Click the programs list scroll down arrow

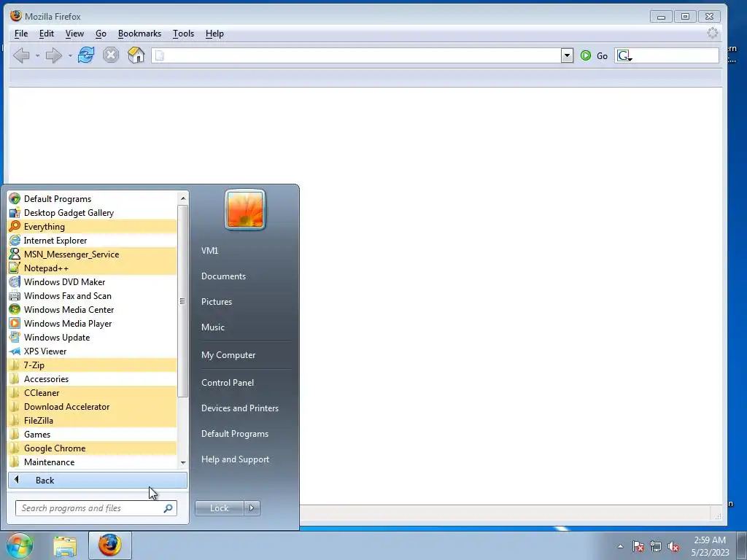(183, 463)
